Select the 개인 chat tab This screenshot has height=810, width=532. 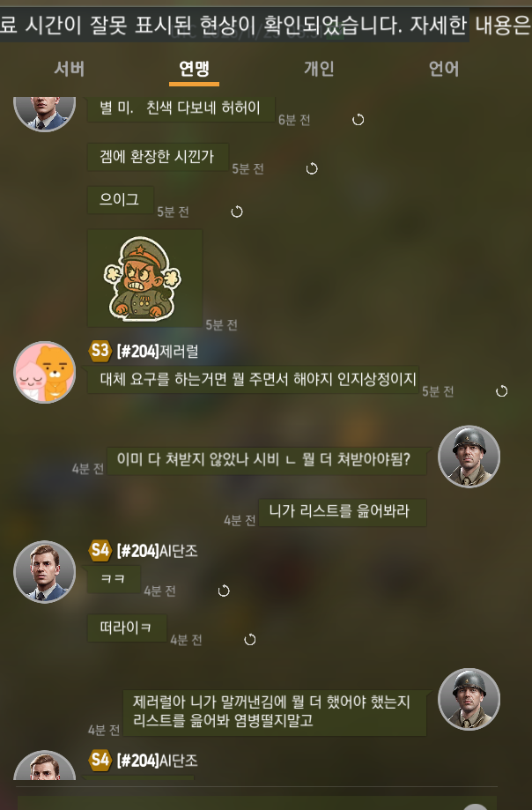319,69
